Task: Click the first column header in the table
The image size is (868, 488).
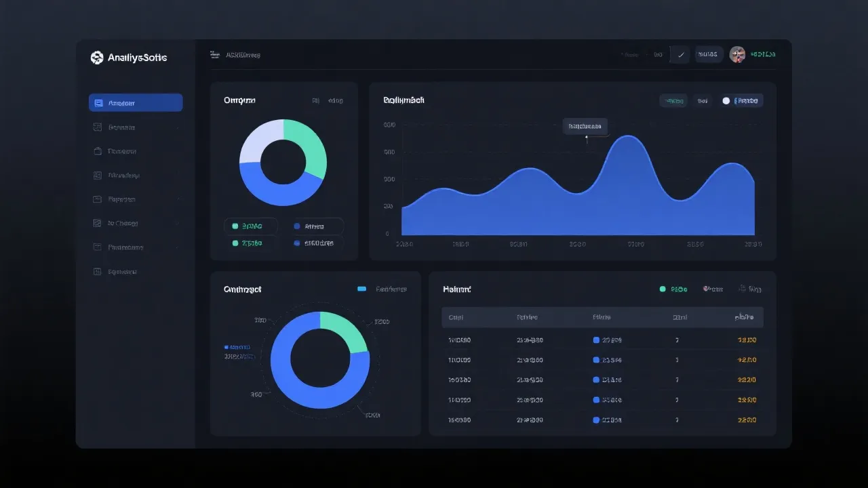Action: click(456, 317)
